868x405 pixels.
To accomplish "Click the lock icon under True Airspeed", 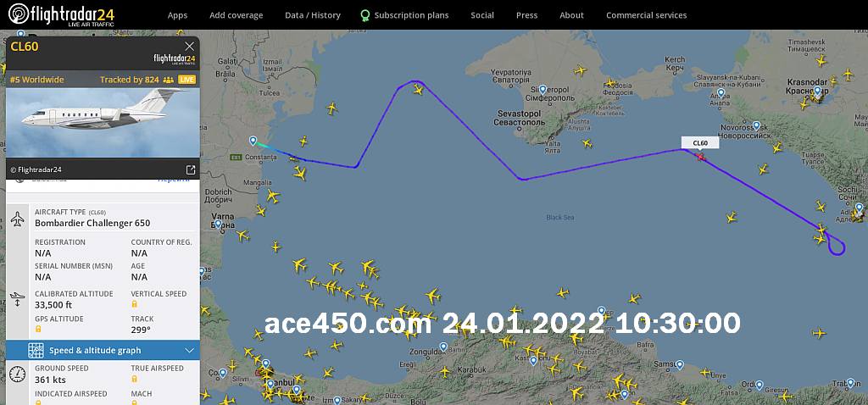I will [x=134, y=379].
